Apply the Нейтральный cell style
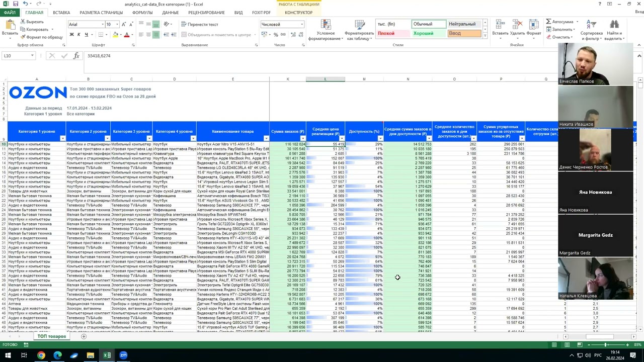Image resolution: width=644 pixels, height=362 pixels. [x=464, y=24]
